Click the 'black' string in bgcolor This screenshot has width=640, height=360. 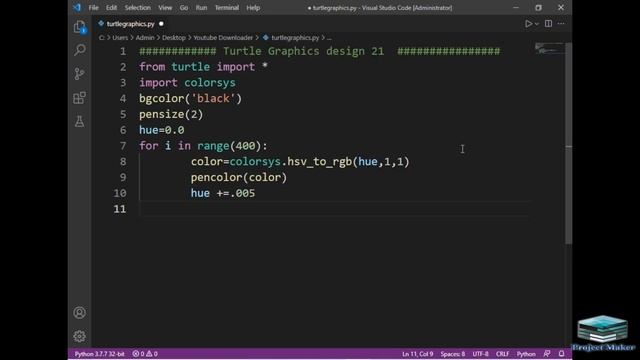click(x=213, y=98)
